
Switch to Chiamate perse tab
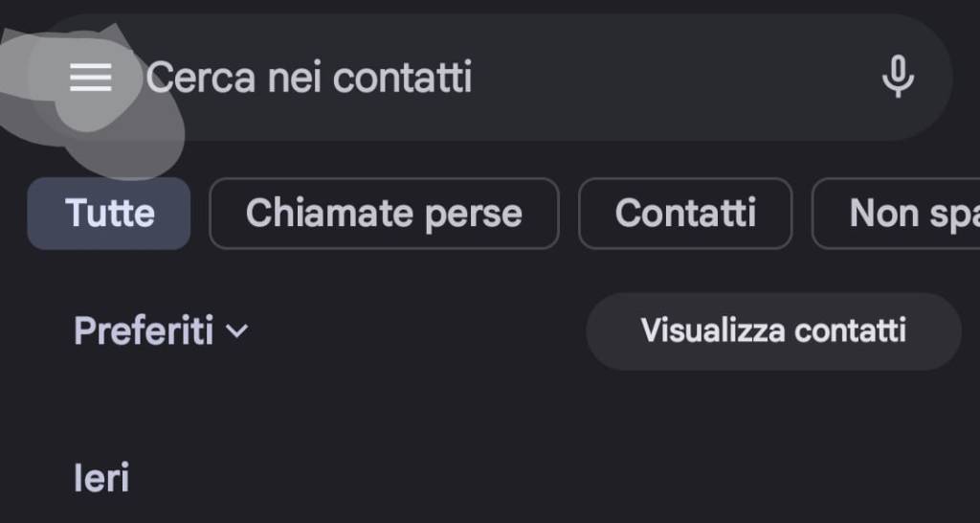pyautogui.click(x=384, y=213)
